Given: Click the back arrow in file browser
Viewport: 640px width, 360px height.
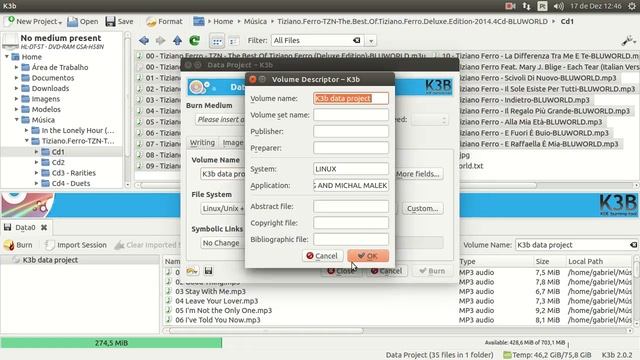Looking at the screenshot, I should click(144, 40).
